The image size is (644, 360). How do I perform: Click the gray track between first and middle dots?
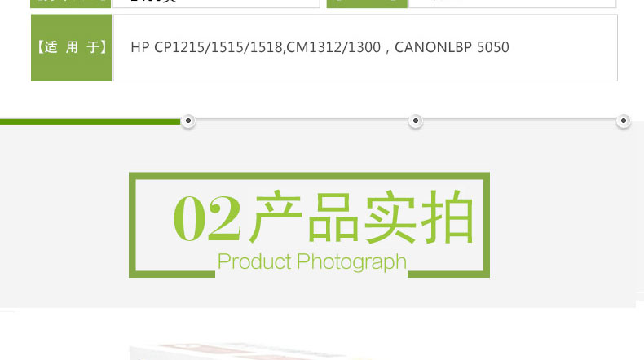[302, 121]
